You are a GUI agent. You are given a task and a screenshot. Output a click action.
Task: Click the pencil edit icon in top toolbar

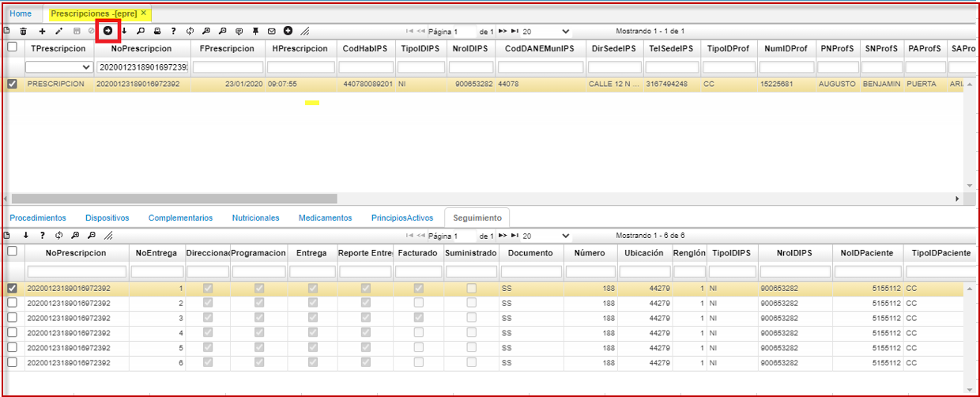(x=58, y=31)
